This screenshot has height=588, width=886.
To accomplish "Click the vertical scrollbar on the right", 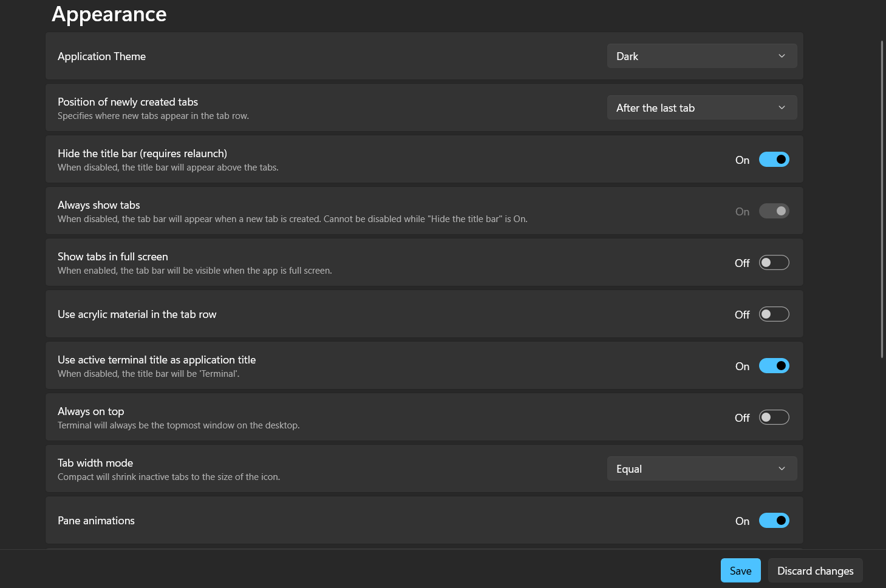I will point(882,199).
